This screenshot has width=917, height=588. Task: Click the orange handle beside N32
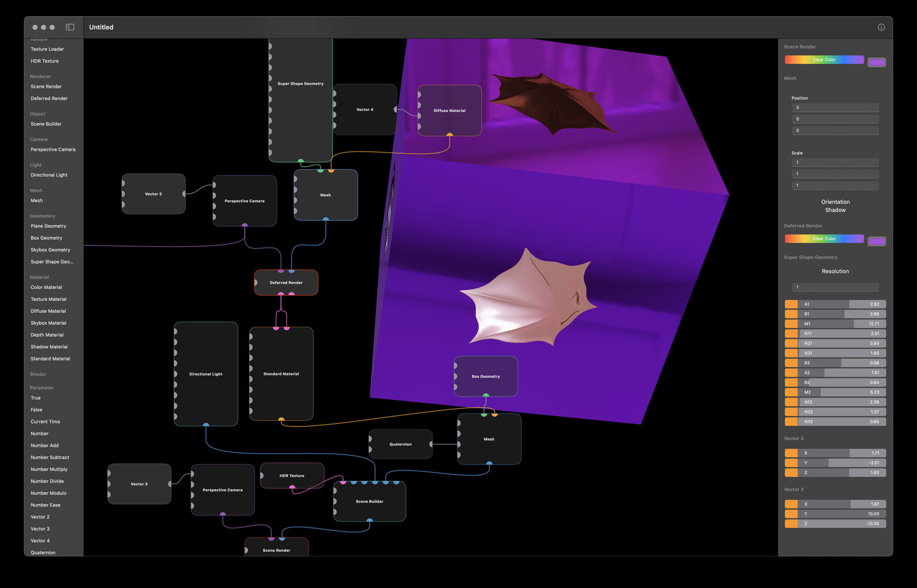point(791,422)
